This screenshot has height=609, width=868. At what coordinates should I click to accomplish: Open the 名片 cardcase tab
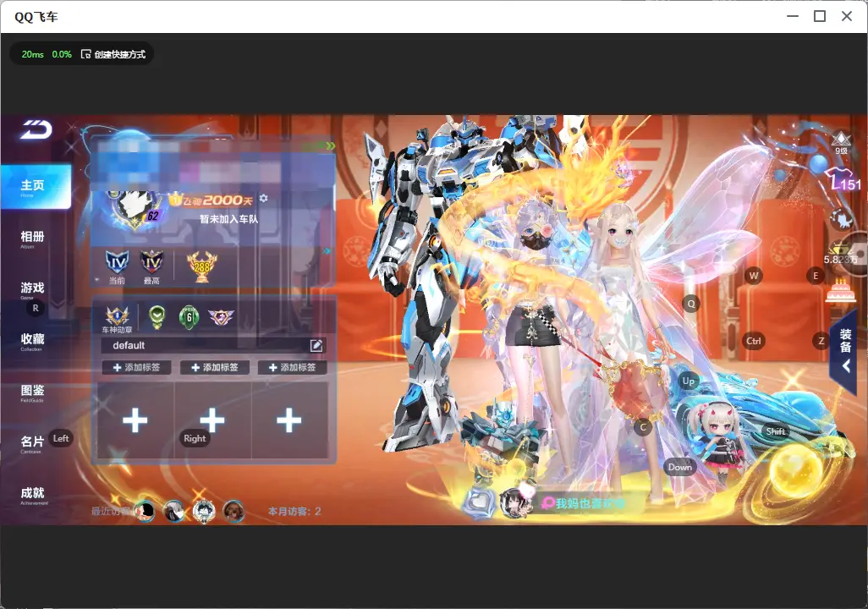pyautogui.click(x=32, y=443)
